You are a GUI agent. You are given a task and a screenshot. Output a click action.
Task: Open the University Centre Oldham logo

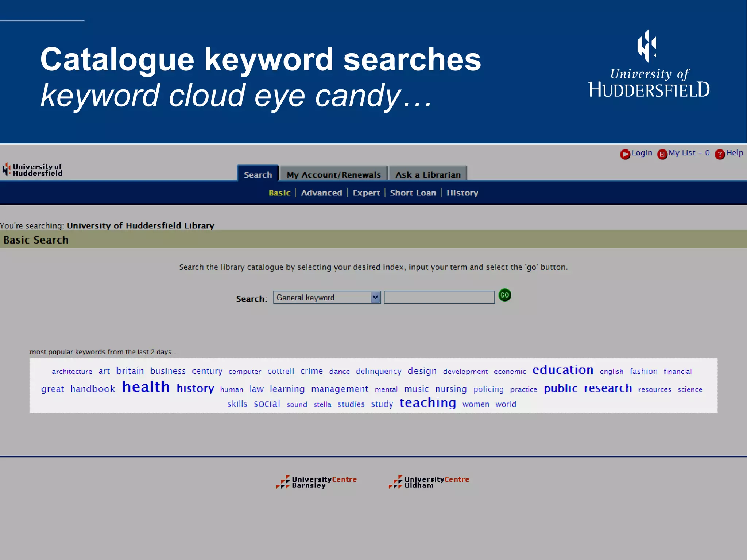[x=429, y=482]
